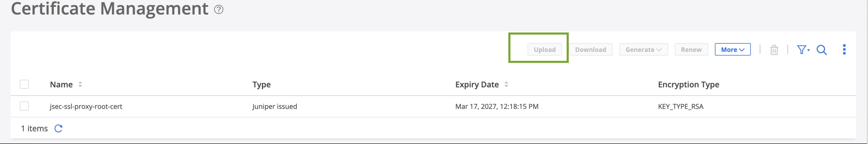This screenshot has width=868, height=144.
Task: Click the Encryption Type column header
Action: click(688, 84)
